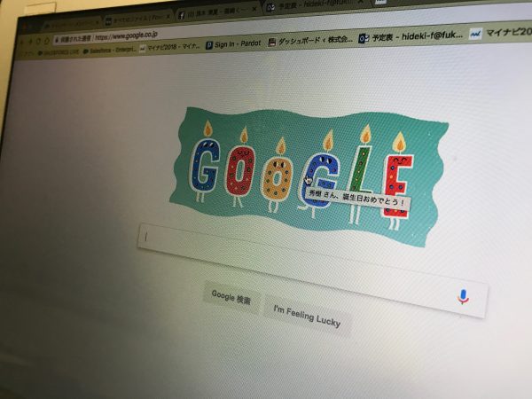532x399 pixels.
Task: Click the microphone voice search icon
Action: [463, 296]
